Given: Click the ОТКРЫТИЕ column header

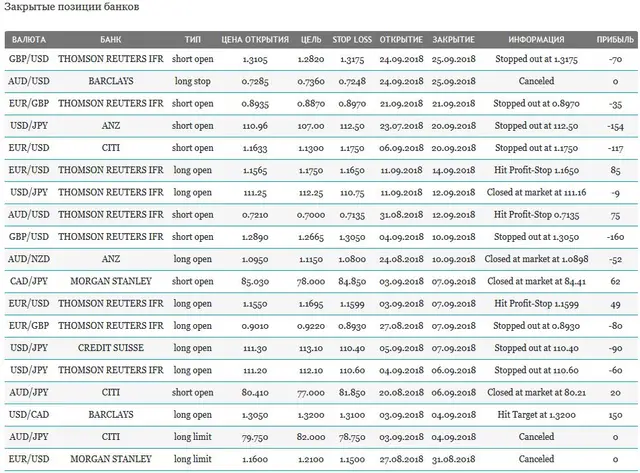Looking at the screenshot, I should 401,40.
